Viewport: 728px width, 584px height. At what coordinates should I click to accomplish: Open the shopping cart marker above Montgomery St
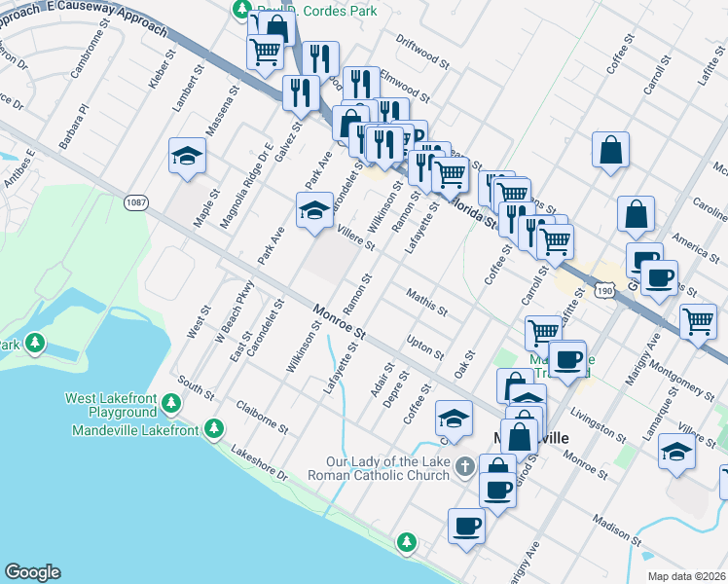pos(698,323)
